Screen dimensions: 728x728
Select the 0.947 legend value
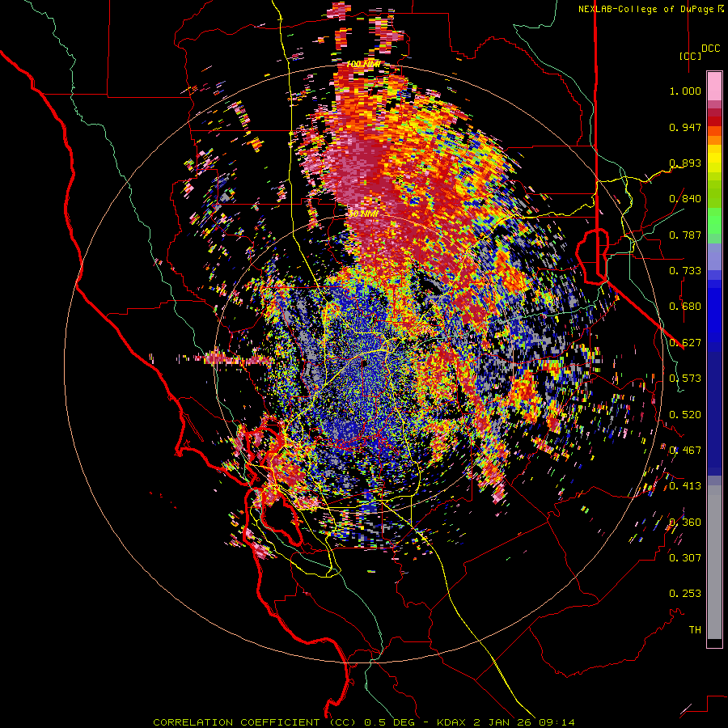pos(685,127)
